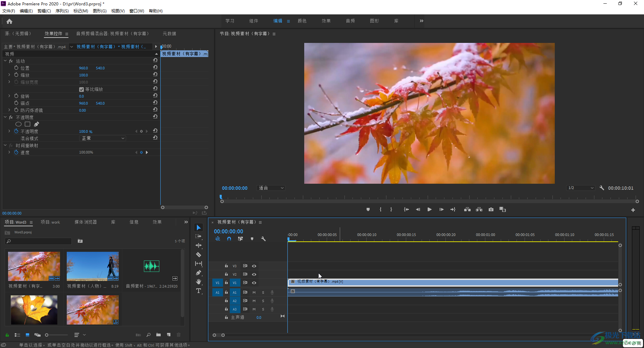This screenshot has height=348, width=644.
Task: Toggle V2 track output eye
Action: (x=254, y=274)
